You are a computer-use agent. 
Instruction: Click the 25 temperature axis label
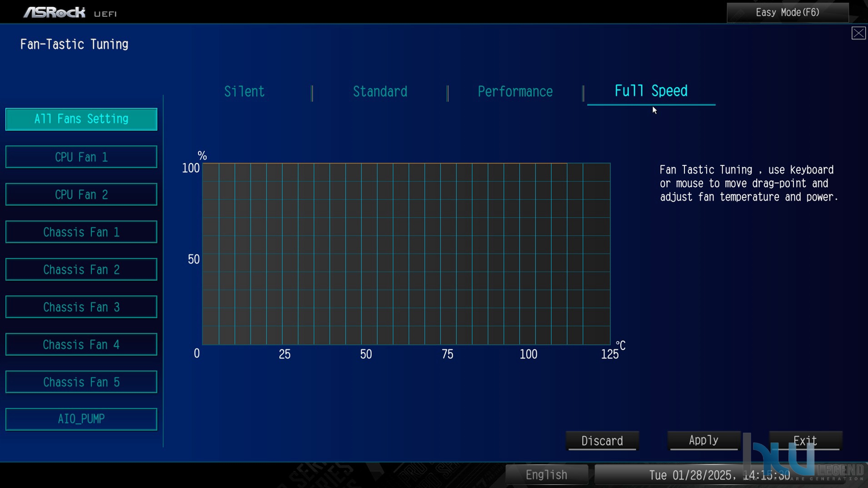(x=284, y=354)
